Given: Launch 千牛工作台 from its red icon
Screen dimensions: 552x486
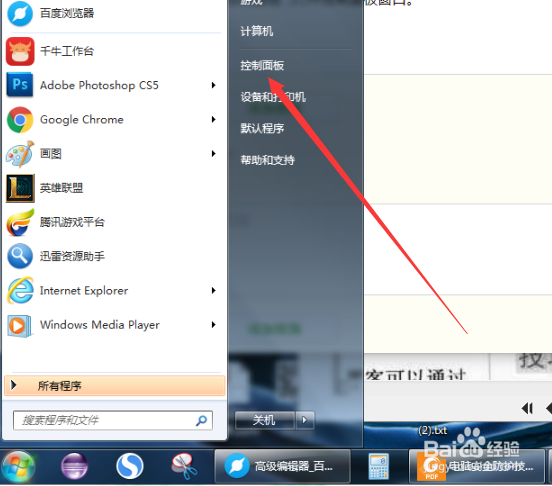Looking at the screenshot, I should pos(20,51).
